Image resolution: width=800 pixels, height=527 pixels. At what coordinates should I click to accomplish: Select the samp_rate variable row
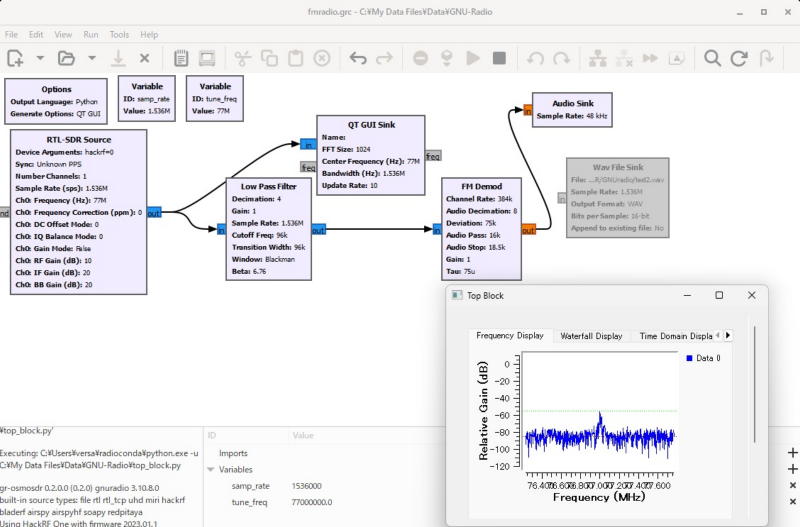(x=251, y=486)
